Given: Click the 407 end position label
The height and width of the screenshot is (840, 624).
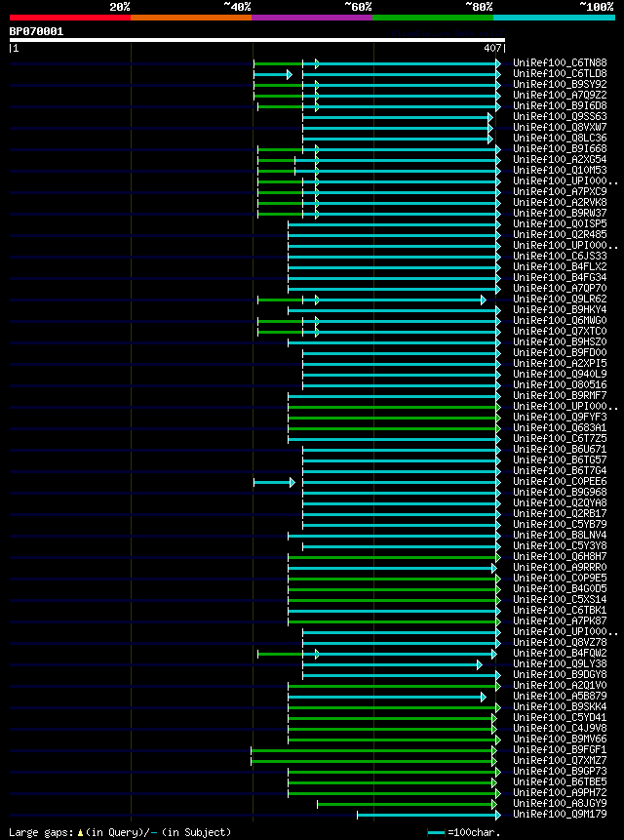Looking at the screenshot, I should 492,48.
